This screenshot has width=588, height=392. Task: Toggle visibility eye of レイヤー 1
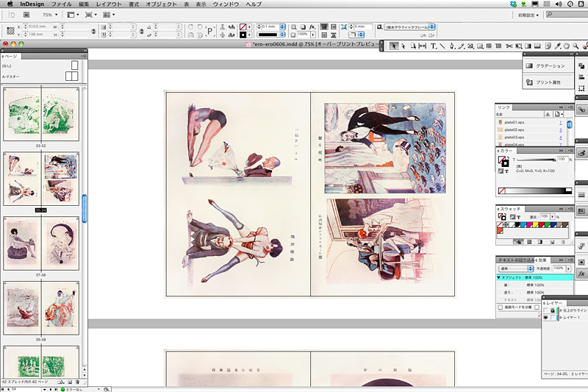click(545, 318)
